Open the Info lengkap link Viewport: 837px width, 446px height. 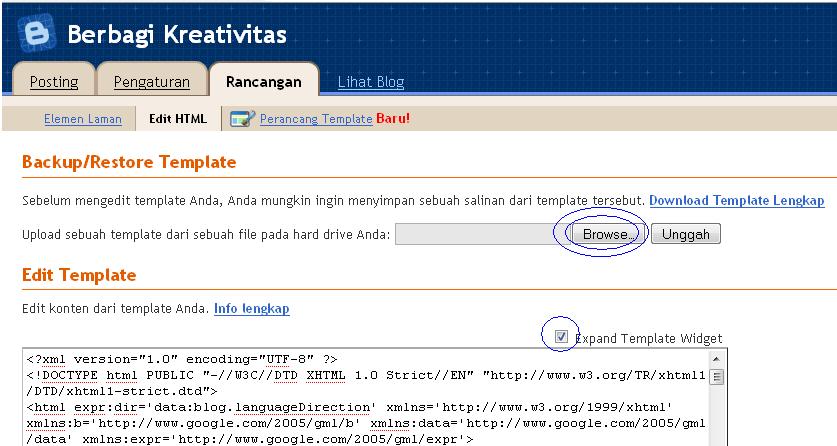[251, 308]
